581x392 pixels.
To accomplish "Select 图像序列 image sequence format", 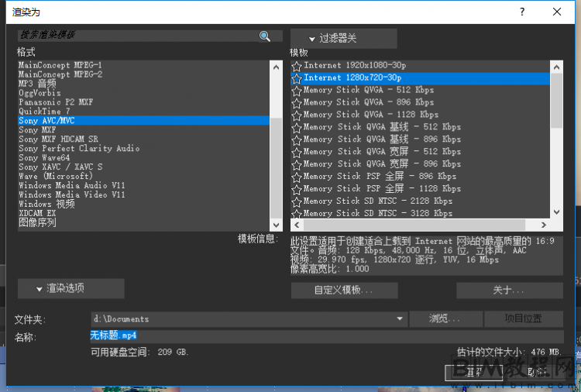I will (x=144, y=222).
